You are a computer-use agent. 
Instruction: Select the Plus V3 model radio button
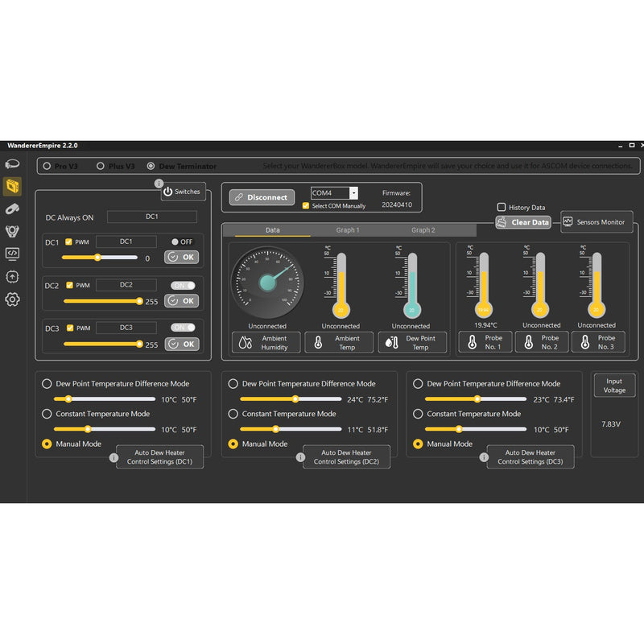pos(100,166)
